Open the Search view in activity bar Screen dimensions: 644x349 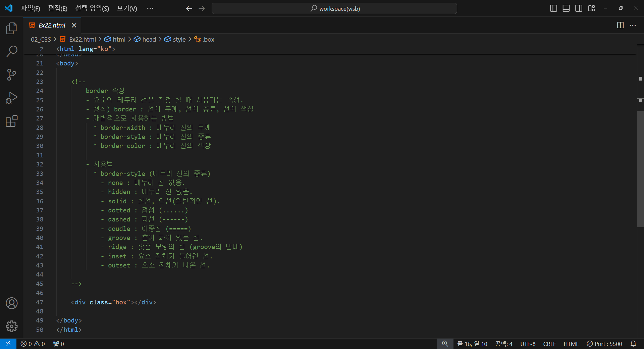pos(11,51)
